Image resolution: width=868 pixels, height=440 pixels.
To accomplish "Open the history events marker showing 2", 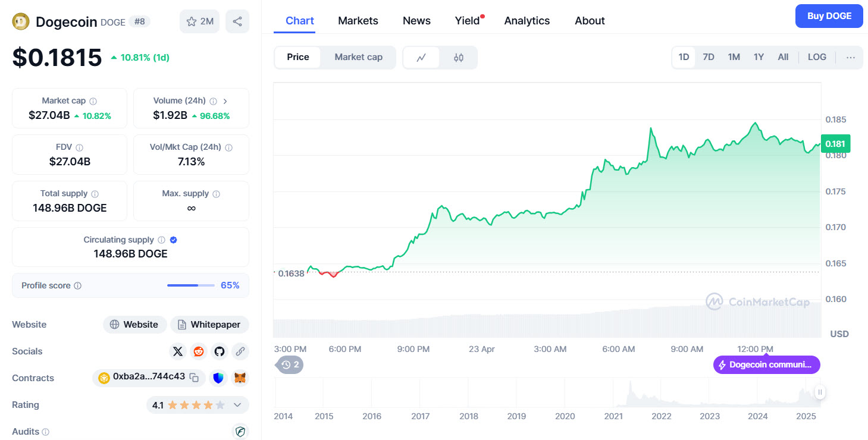I will pyautogui.click(x=290, y=364).
